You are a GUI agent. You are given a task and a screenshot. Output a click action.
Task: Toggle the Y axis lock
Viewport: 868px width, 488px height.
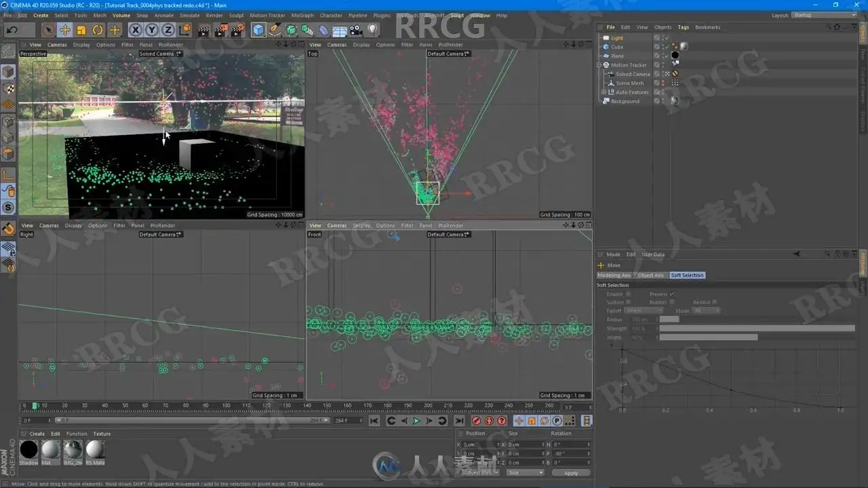[x=152, y=30]
